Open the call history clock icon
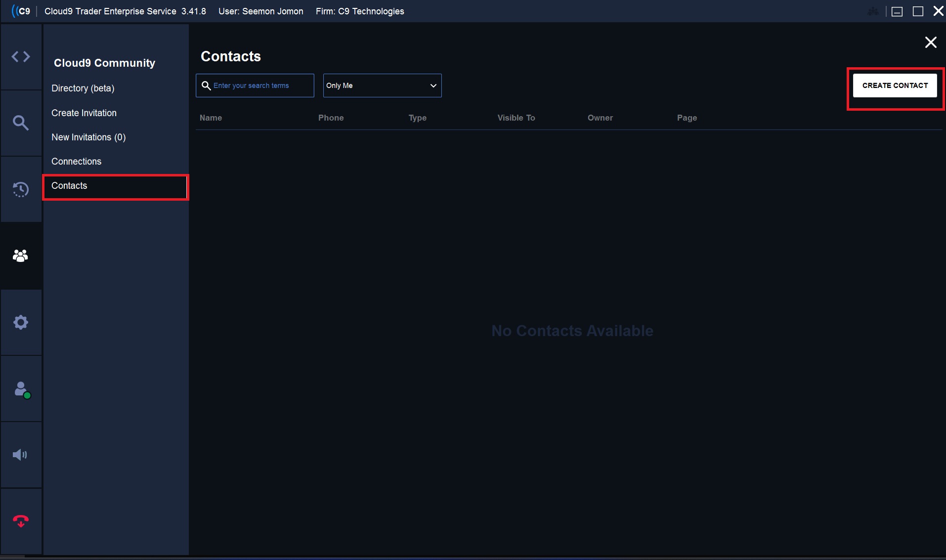946x560 pixels. point(21,189)
